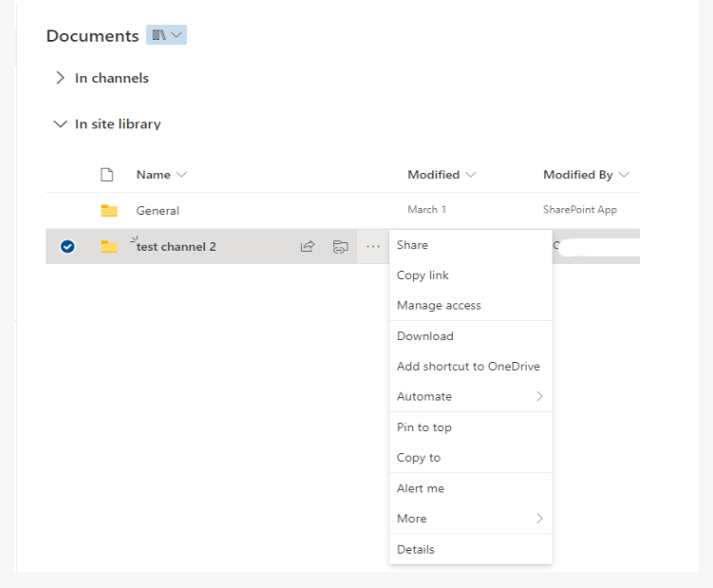Deselect the test channel 2 row checkmark
Screen dimensions: 713x588
67,247
